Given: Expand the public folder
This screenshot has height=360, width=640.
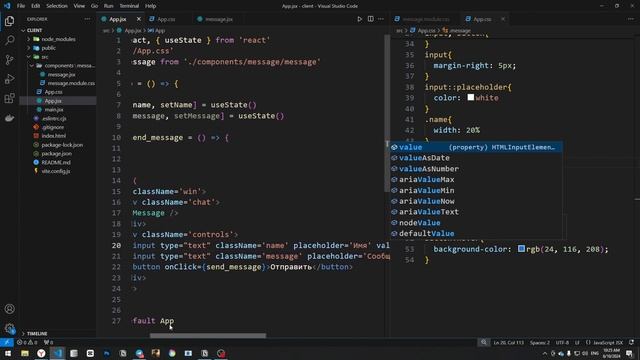Looking at the screenshot, I should (x=29, y=48).
